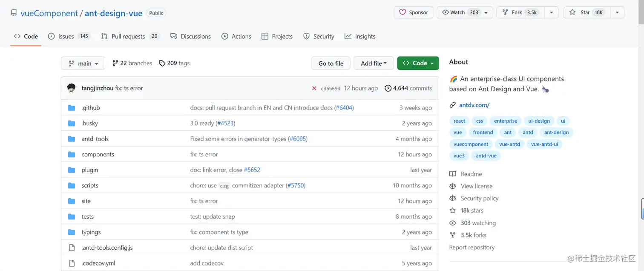Click 'test: update snap' commit message
Image resolution: width=644 pixels, height=271 pixels.
[x=212, y=216]
